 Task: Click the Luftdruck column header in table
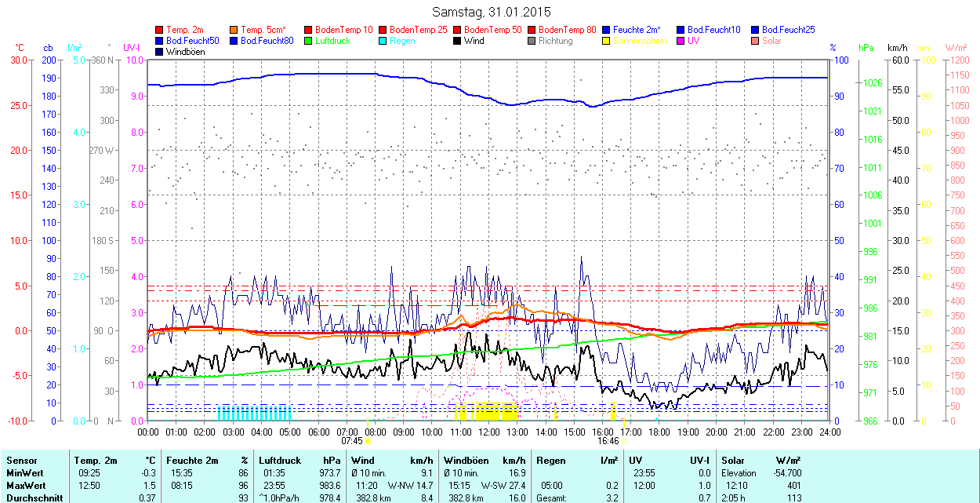coord(280,461)
